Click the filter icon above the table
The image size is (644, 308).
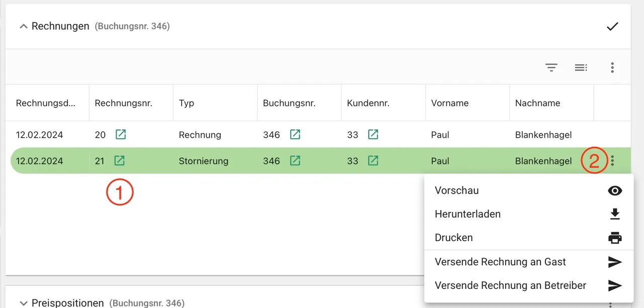point(551,67)
